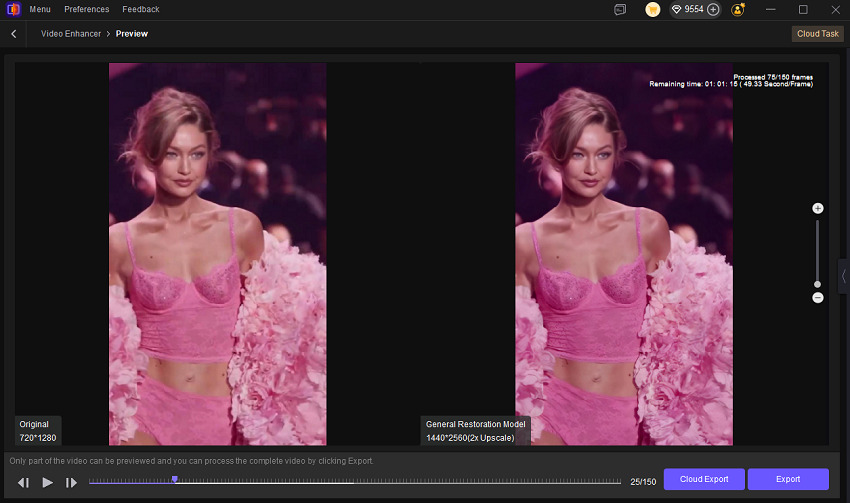The image size is (850, 503).
Task: Expand the collapsed right side panel
Action: click(x=842, y=276)
